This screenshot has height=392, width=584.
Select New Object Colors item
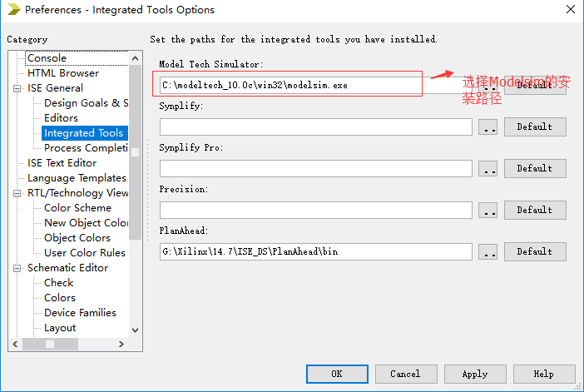click(x=86, y=223)
